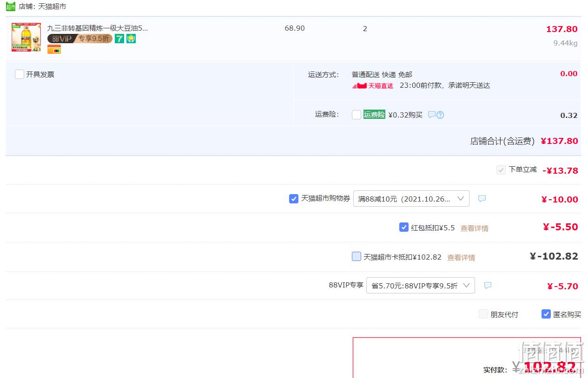588x378 pixels.
Task: Uncheck the 天猫超市购物券 checkbox
Action: coord(294,199)
